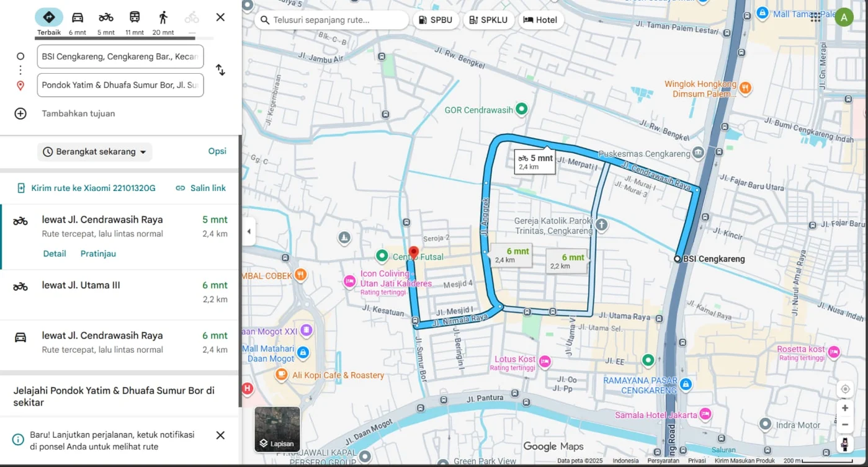
Task: Open Persyaratan terms link in footer
Action: tap(663, 461)
